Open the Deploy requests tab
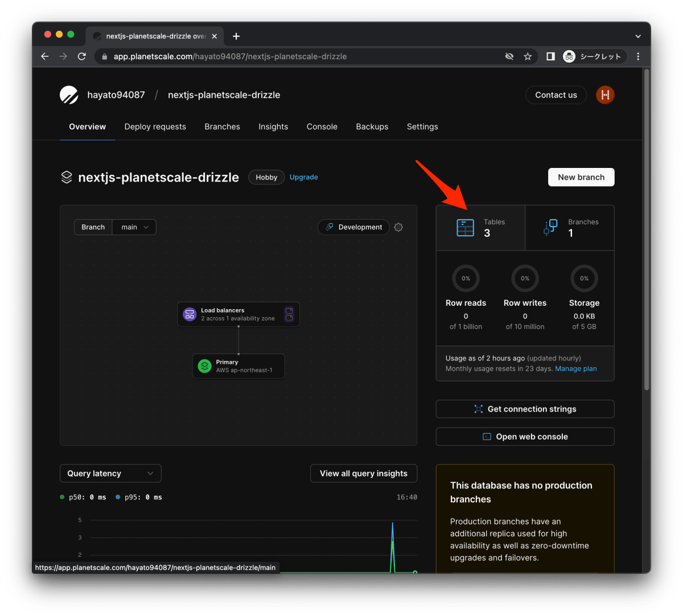This screenshot has width=683, height=616. point(155,127)
